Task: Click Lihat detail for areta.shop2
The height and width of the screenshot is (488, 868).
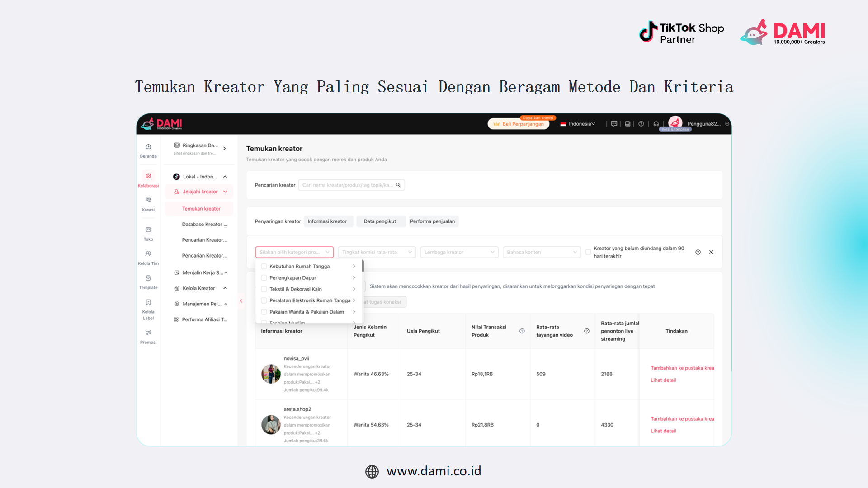Action: [663, 431]
